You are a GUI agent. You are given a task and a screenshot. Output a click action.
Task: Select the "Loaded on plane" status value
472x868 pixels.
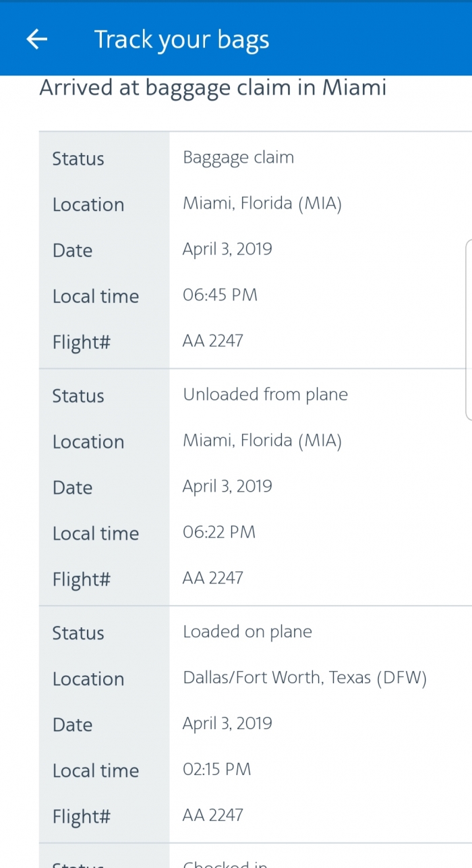pos(247,632)
